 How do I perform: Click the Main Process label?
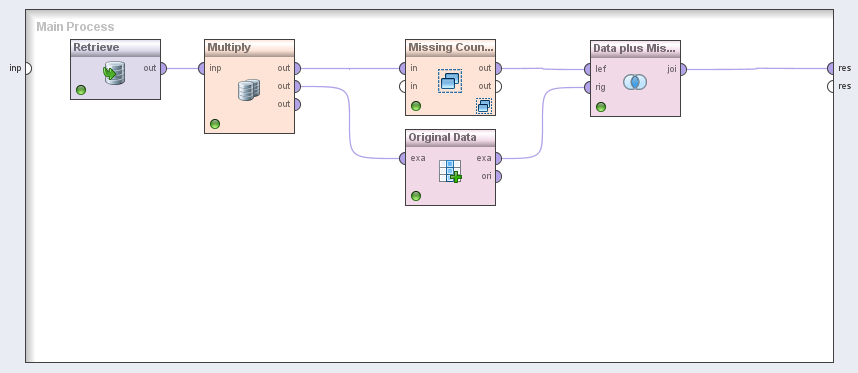point(75,27)
